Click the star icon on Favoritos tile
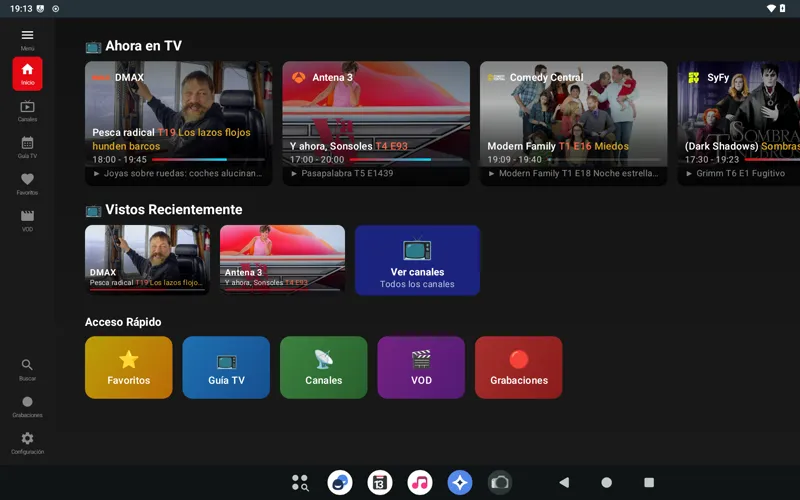 pos(129,360)
